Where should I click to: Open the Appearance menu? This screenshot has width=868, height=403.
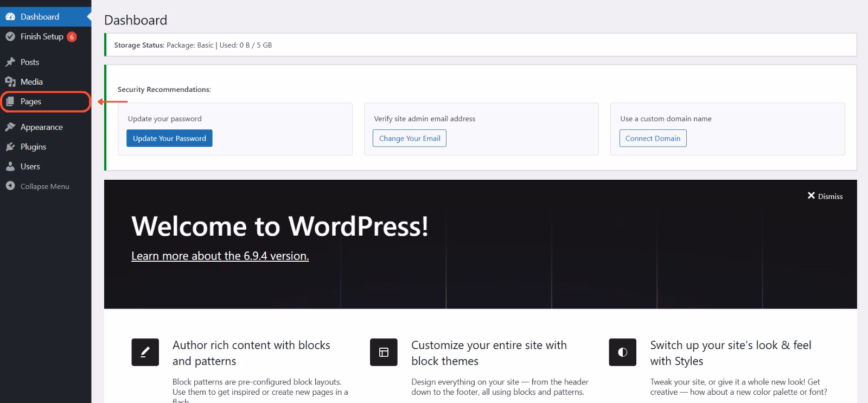[x=42, y=127]
